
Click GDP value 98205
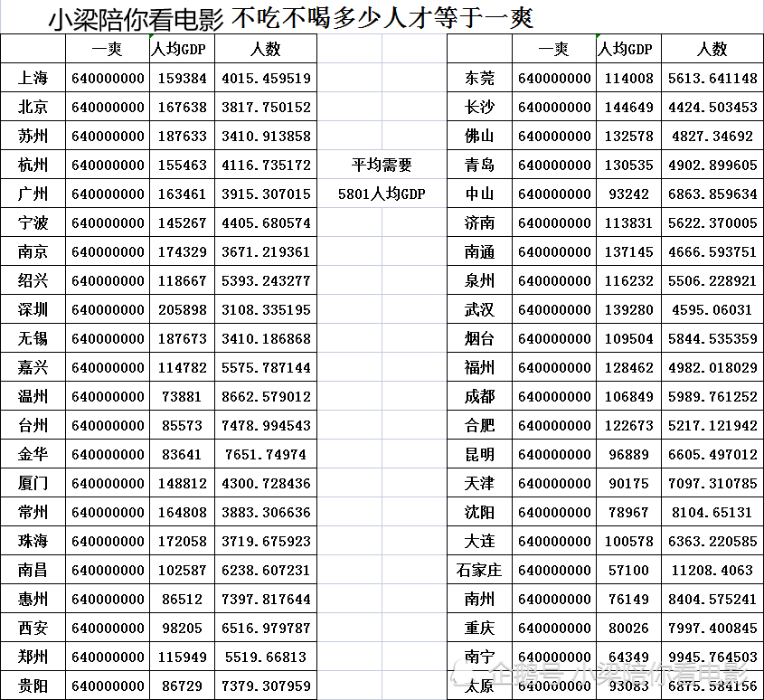(183, 628)
